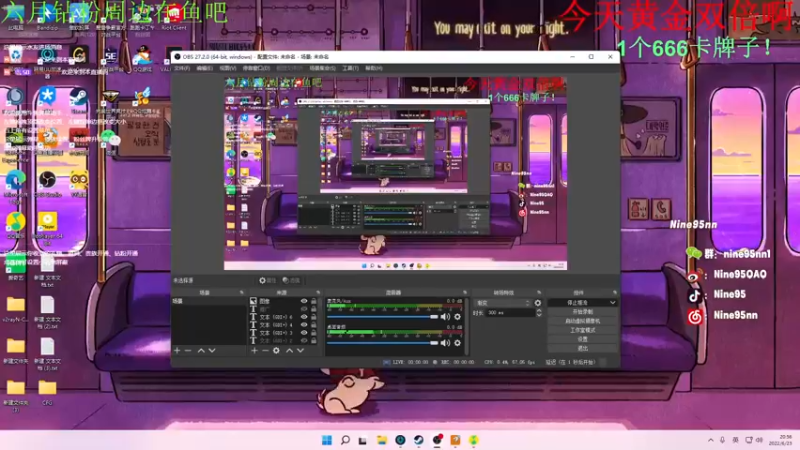Open 场景集合(S) menu in OBS
Screen dimensions: 800x450
click(x=322, y=68)
